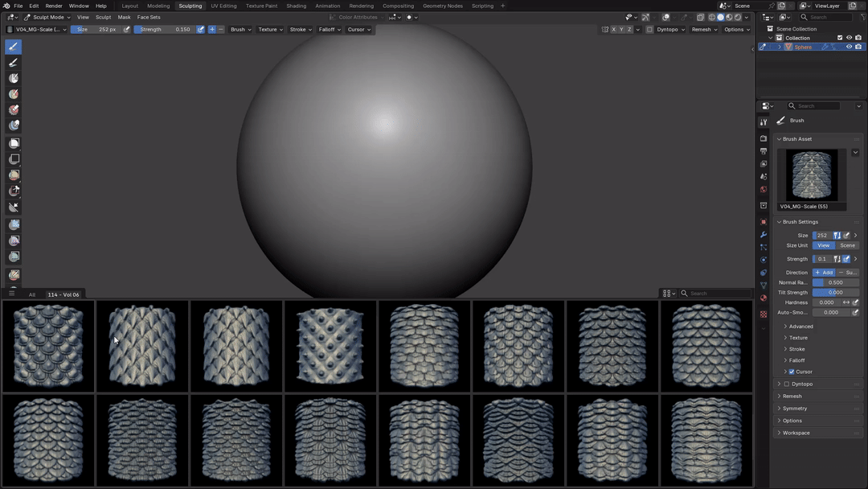Open the Output properties tab
This screenshot has height=489, width=868.
pyautogui.click(x=764, y=151)
